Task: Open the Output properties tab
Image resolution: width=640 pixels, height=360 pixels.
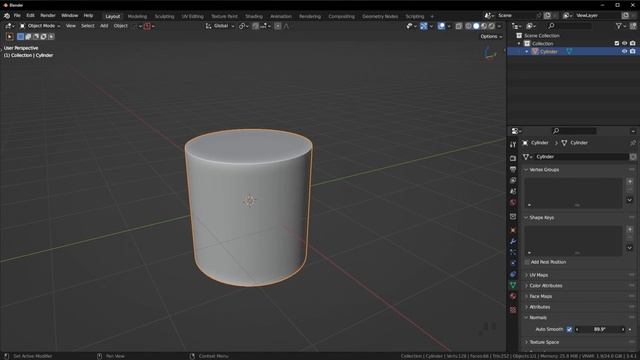Action: (513, 169)
